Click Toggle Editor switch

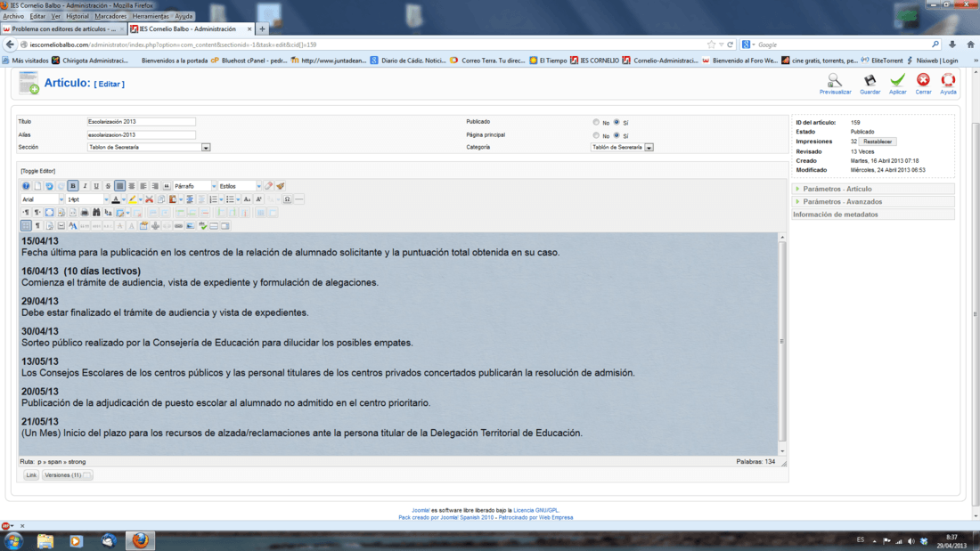pos(38,171)
